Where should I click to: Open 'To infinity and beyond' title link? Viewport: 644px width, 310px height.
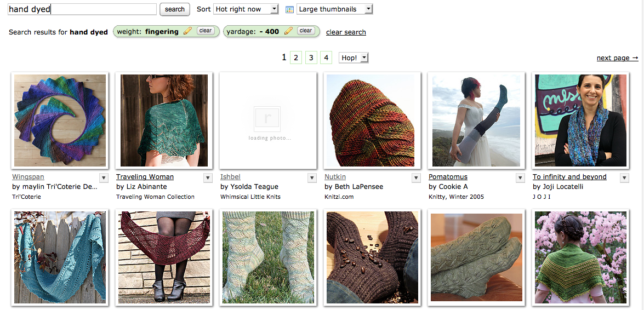coord(569,176)
